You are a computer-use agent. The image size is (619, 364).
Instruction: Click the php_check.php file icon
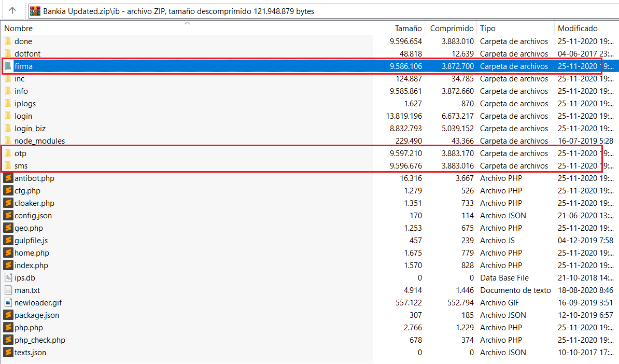pos(8,340)
